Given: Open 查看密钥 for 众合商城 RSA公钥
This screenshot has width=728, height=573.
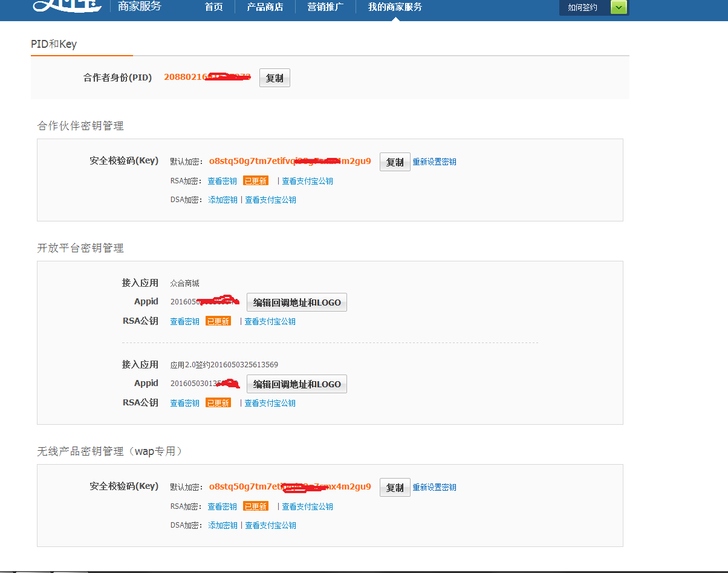Looking at the screenshot, I should (184, 321).
